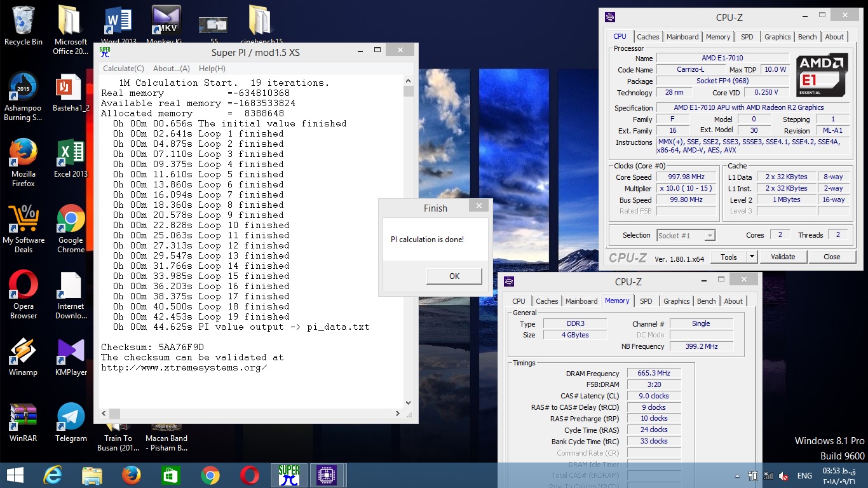Switch to Bench tab in top CPU-Z
The height and width of the screenshot is (488, 868).
(808, 37)
